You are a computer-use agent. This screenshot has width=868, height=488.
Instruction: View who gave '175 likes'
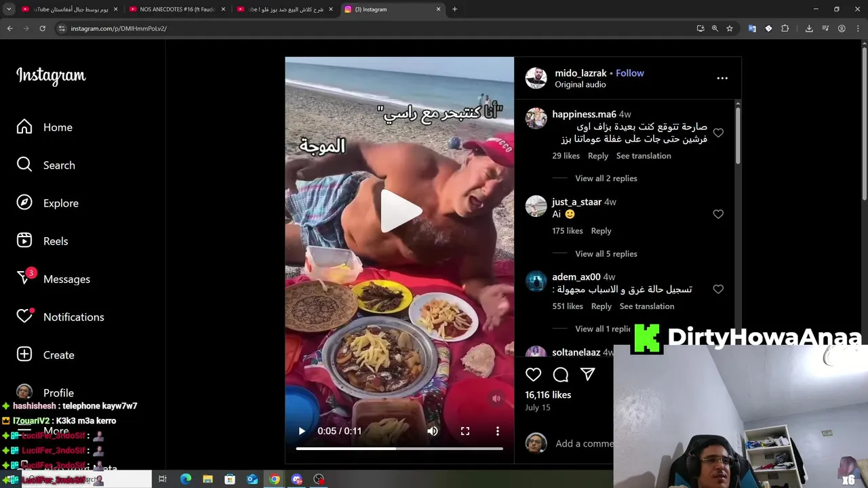click(568, 231)
